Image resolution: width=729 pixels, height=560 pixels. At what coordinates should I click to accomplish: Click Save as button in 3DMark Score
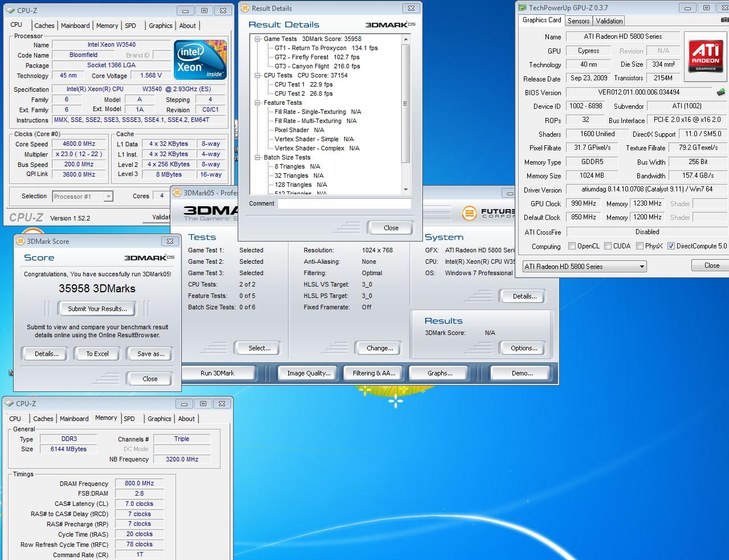tap(150, 354)
